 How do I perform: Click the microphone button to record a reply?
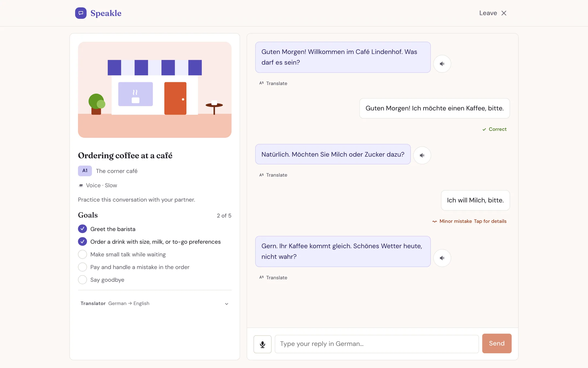point(262,344)
